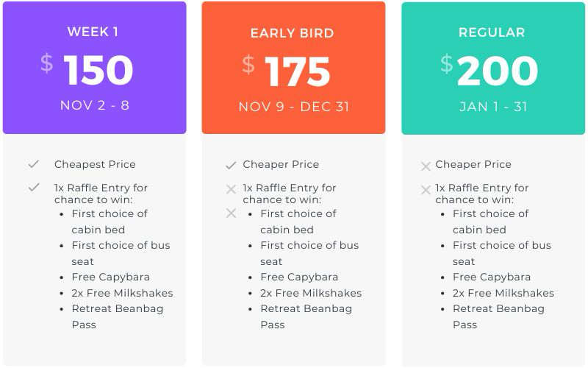Viewport: 588px width, 368px height.
Task: Select the REGULAR plan title
Action: pos(492,32)
